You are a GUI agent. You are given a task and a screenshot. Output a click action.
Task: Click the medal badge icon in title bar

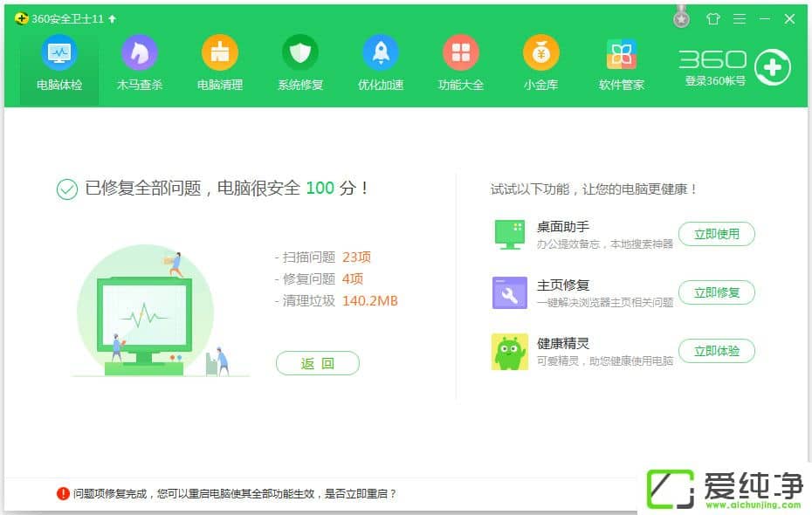(682, 17)
